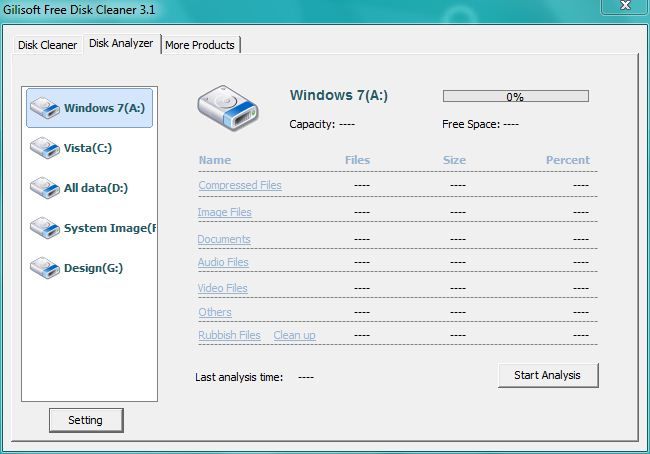Open the Rubbish Files link

(229, 335)
